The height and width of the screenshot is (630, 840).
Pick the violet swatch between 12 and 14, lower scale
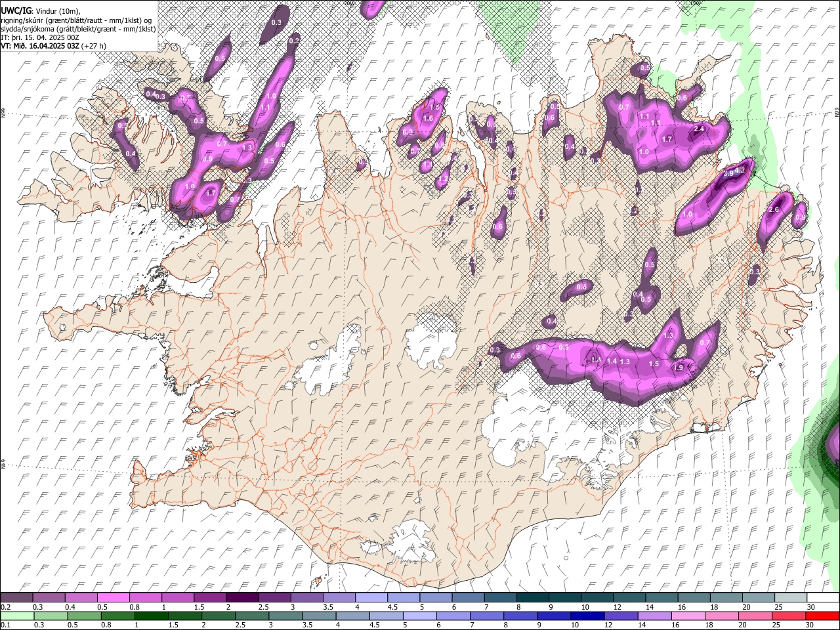coord(621,616)
